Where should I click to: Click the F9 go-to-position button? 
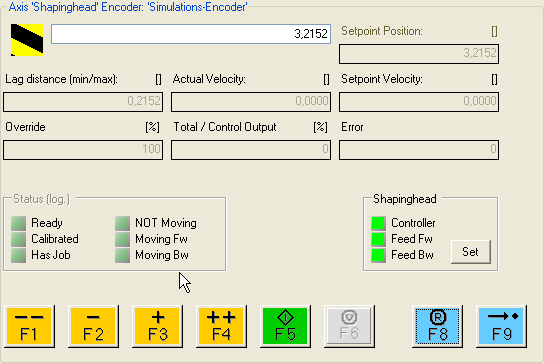coord(501,326)
